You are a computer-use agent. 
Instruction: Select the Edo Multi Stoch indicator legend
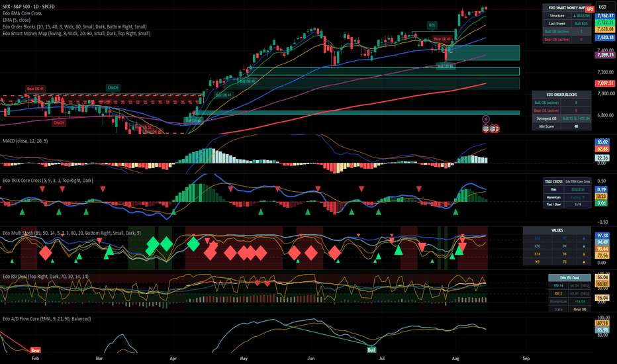[71, 233]
